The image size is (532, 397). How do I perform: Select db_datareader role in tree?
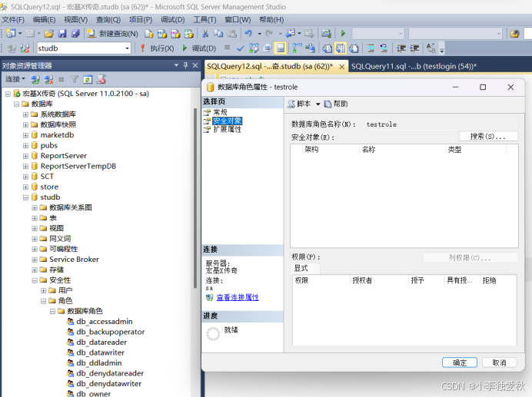101,342
